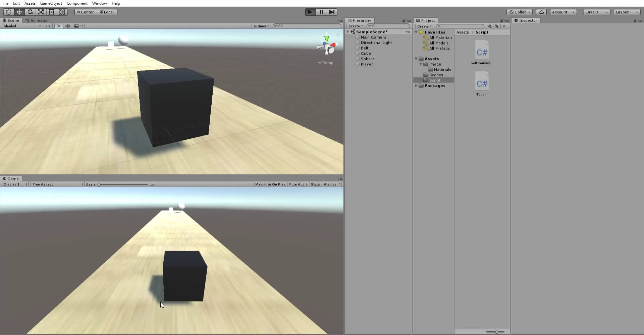
Task: Select the Move tool
Action: [19, 12]
